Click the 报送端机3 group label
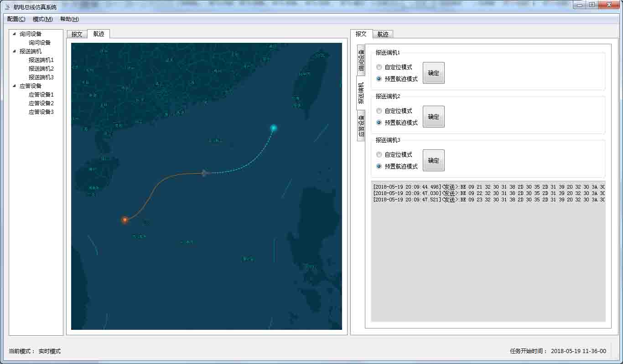Screen dimensions: 623x364 tap(388, 140)
